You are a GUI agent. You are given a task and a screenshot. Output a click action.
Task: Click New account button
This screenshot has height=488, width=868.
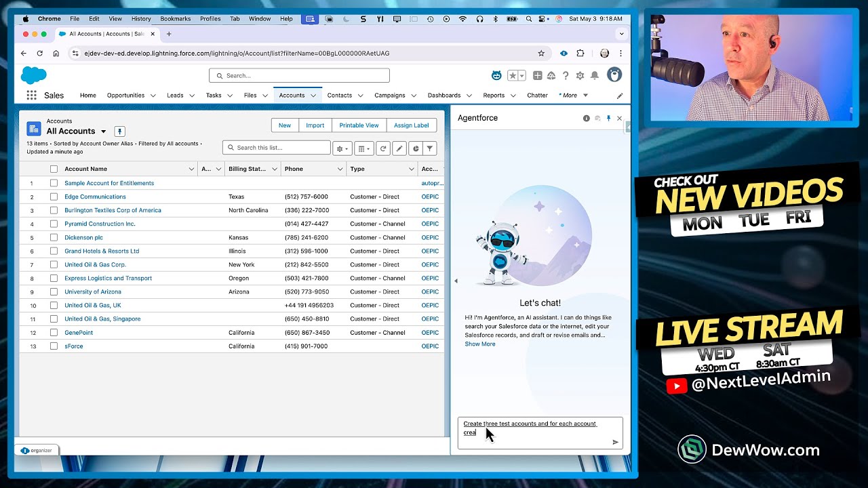285,125
